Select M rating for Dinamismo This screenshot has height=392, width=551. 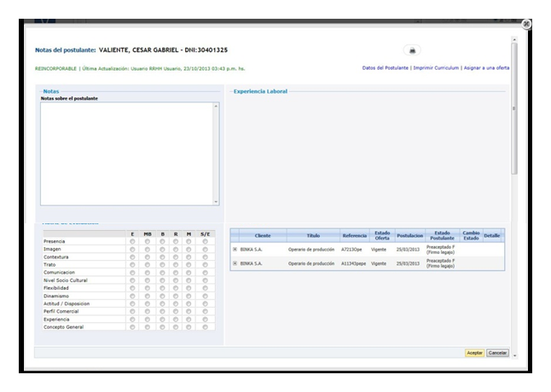(189, 296)
